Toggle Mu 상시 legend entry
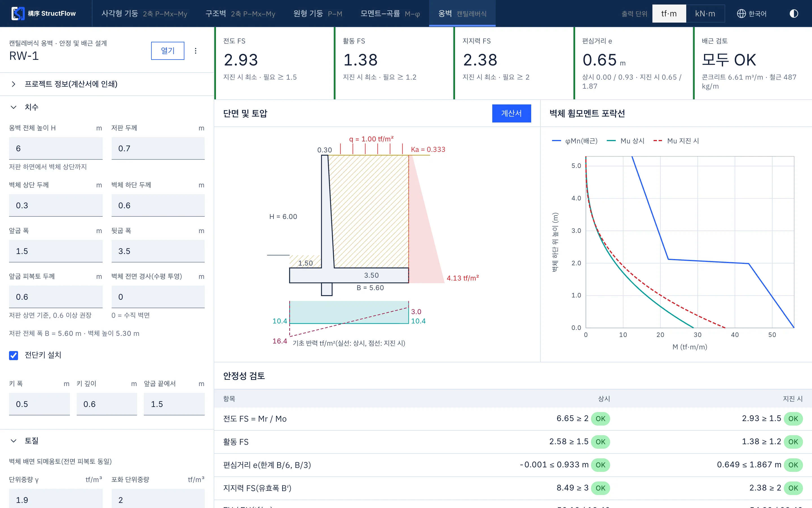812x508 pixels. click(626, 141)
